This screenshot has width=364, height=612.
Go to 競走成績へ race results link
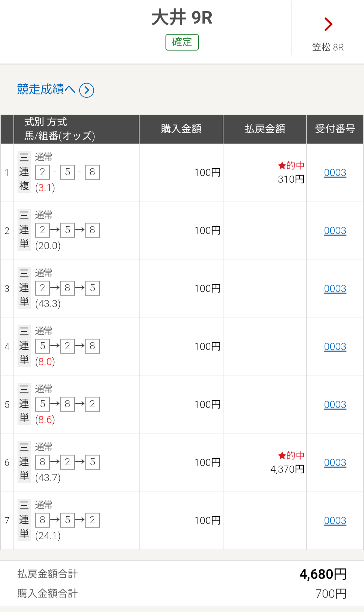coord(46,89)
